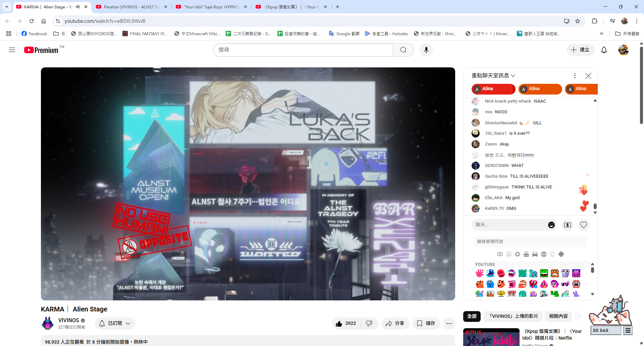Open the 彤 bookmark folder
The height and width of the screenshot is (346, 644).
(59, 34)
